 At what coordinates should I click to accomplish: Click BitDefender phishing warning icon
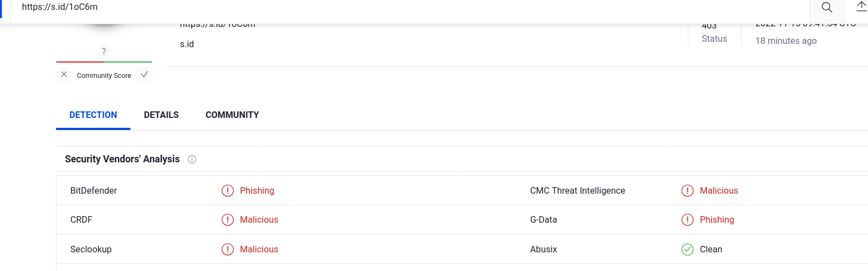(227, 191)
